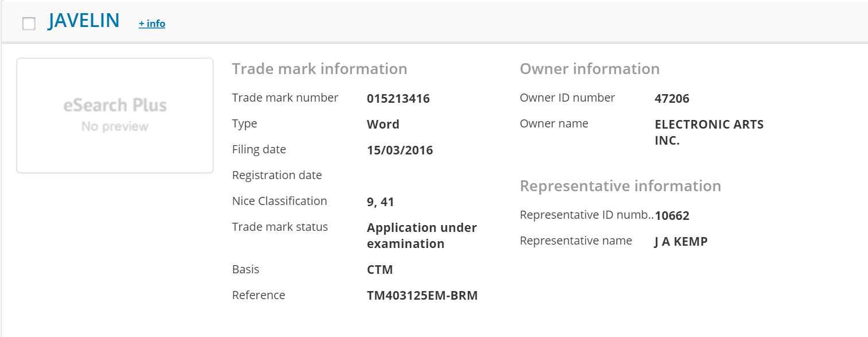Select trade mark number 015213416
868x337 pixels.
tap(398, 99)
